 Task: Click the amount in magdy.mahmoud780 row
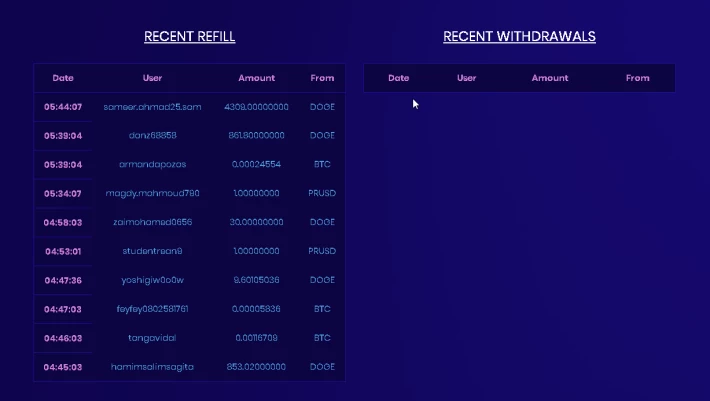[256, 193]
